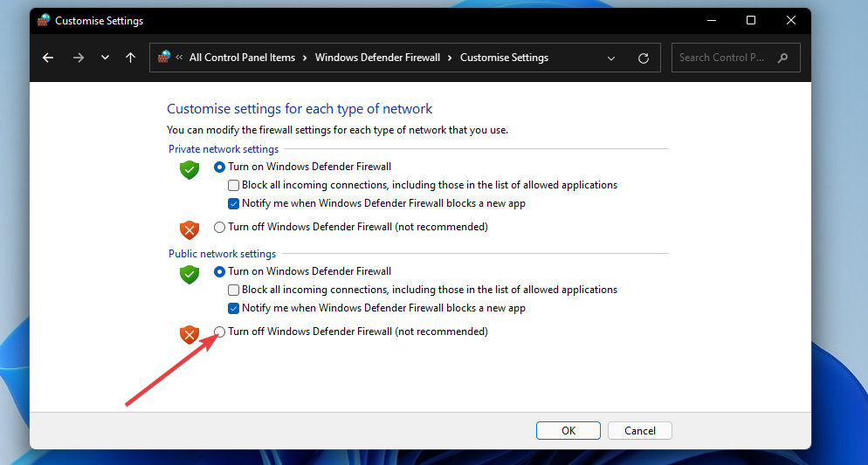This screenshot has height=465, width=868.
Task: Click the firewall icon in address bar
Action: coord(164,57)
